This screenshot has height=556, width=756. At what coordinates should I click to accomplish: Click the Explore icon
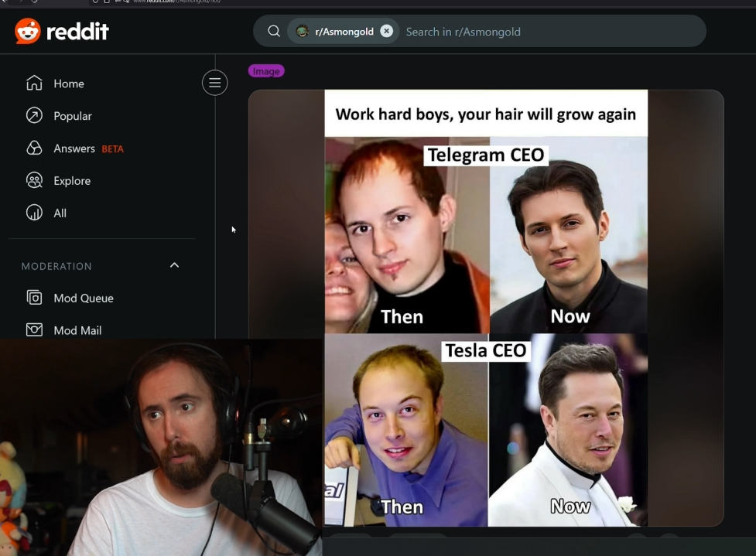pos(34,180)
